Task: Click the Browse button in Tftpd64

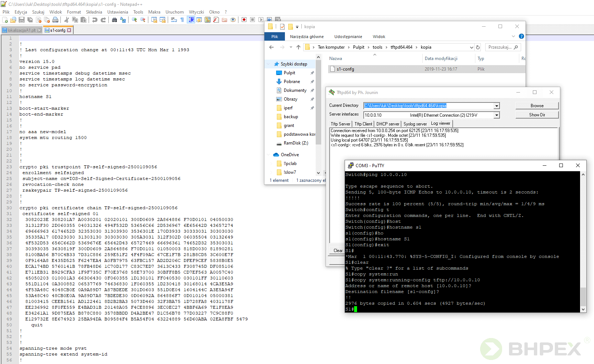Action: coord(537,106)
